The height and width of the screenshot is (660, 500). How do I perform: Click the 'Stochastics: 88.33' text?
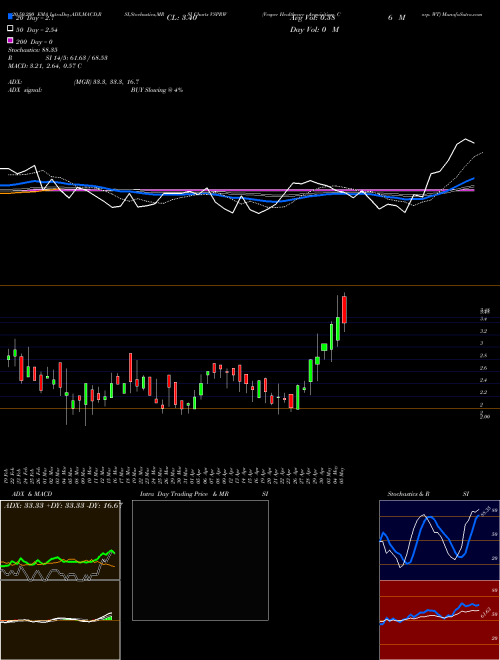coord(32,50)
